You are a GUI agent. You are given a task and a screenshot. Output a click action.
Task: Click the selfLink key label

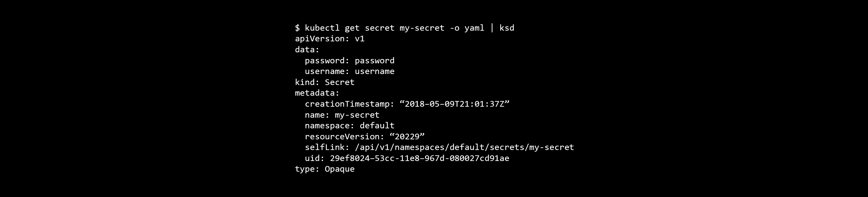point(327,147)
